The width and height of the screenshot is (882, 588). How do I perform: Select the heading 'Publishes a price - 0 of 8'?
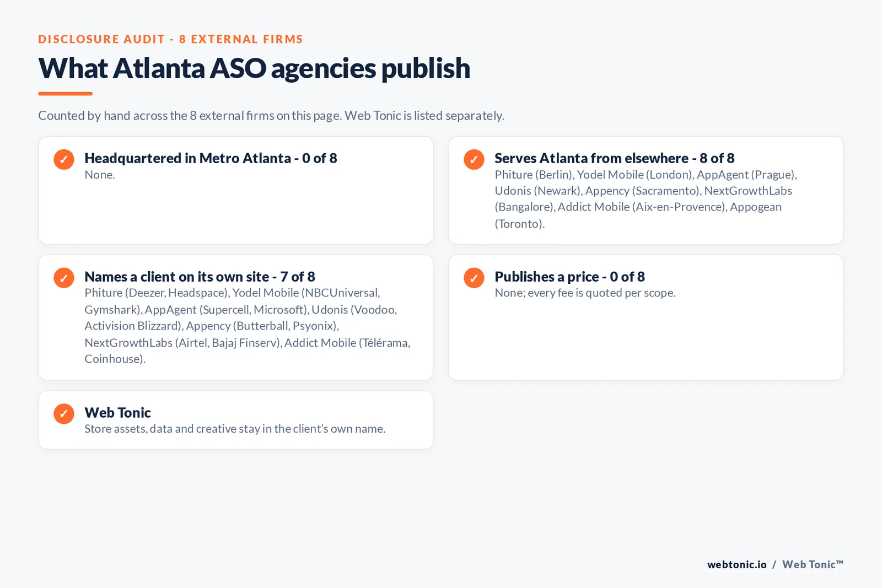569,277
